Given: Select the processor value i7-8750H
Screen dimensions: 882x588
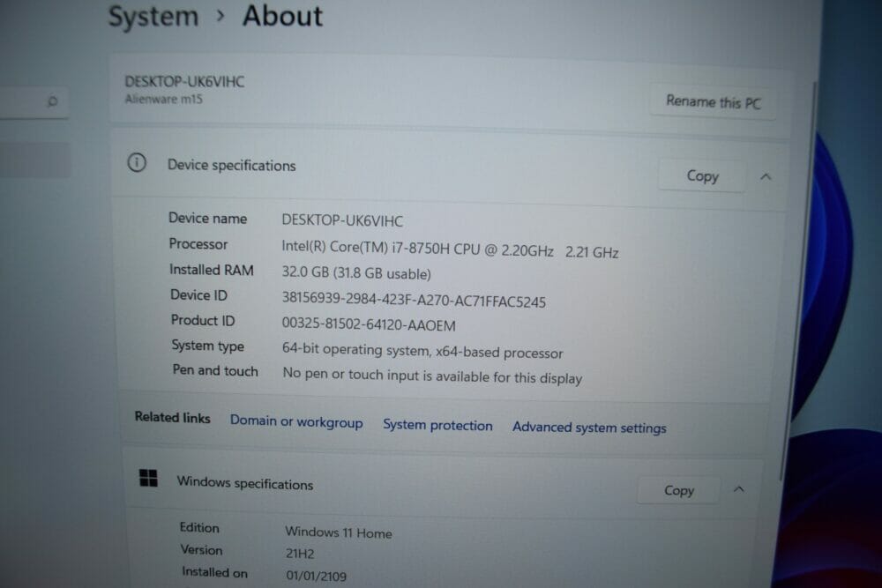Looking at the screenshot, I should coord(450,249).
